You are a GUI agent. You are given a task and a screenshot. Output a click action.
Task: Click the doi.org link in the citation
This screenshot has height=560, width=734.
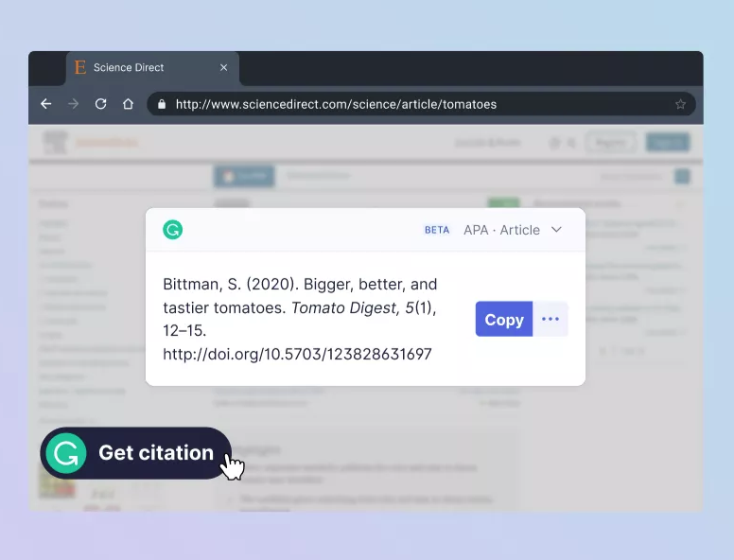pos(297,354)
